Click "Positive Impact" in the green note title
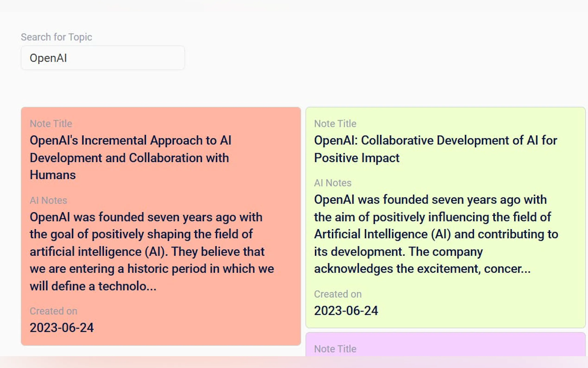The width and height of the screenshot is (588, 368). coord(357,158)
